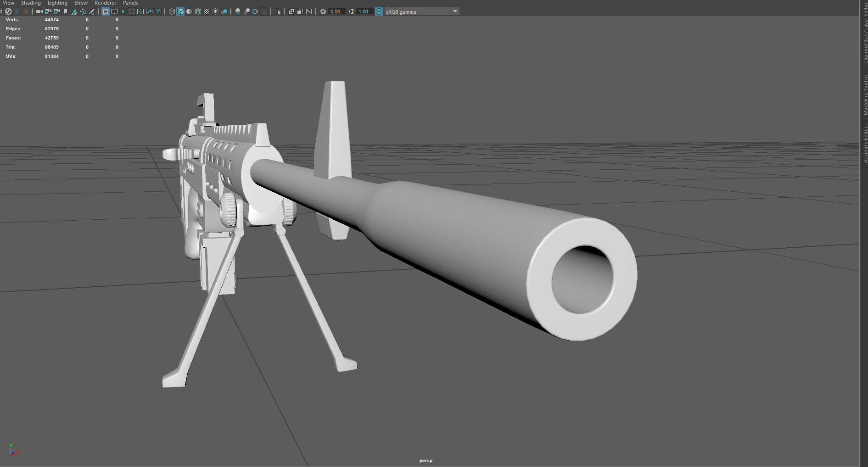Viewport: 868px width, 467px height.
Task: Toggle the Resolution Gate icon
Action: click(x=123, y=11)
